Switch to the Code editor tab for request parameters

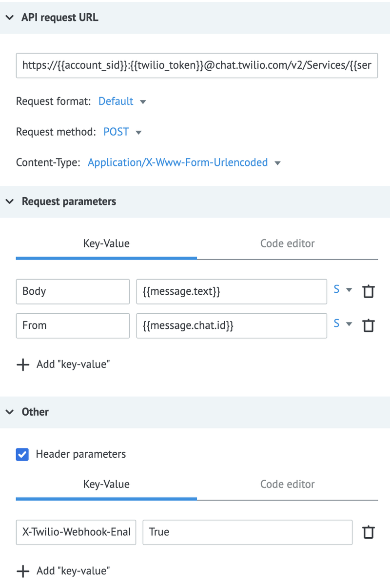pyautogui.click(x=288, y=243)
